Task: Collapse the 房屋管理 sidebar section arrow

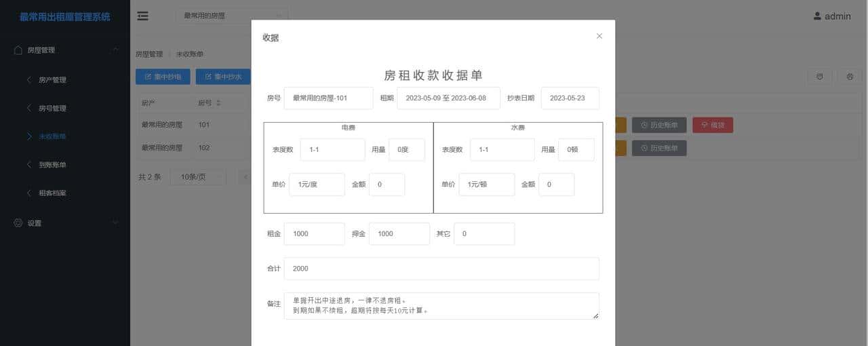Action: pos(115,50)
